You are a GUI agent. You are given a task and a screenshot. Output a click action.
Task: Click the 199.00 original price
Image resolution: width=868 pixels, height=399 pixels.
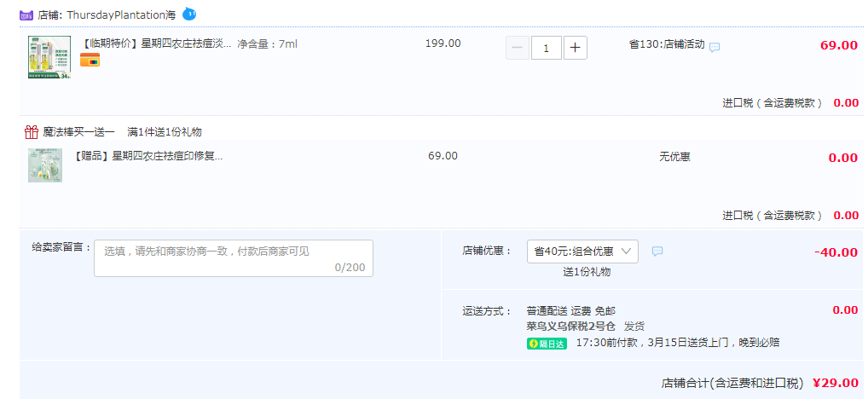[x=443, y=43]
